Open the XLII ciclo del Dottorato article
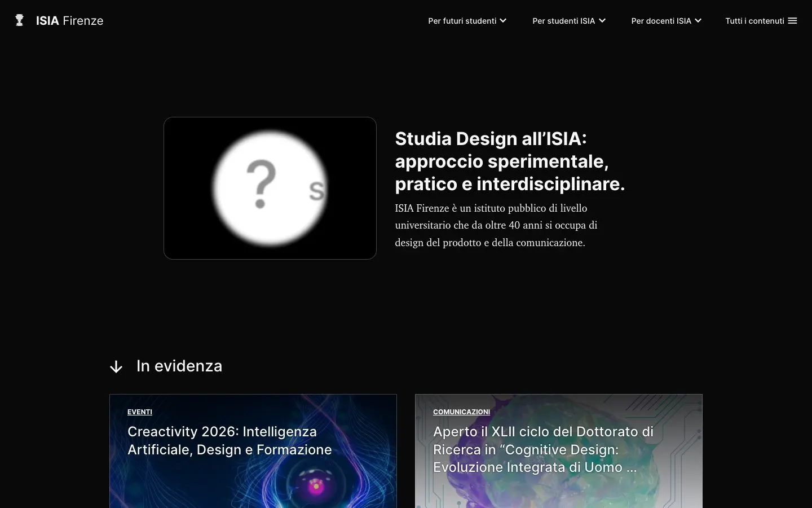The height and width of the screenshot is (508, 812). [x=543, y=450]
